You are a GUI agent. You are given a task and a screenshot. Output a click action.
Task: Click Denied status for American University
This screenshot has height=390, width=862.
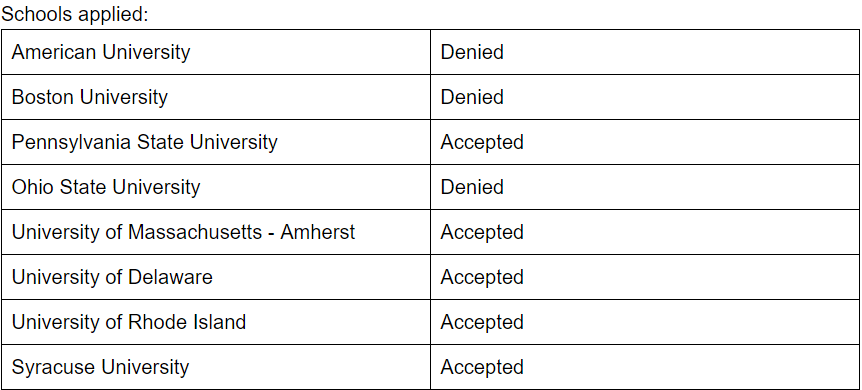(472, 52)
